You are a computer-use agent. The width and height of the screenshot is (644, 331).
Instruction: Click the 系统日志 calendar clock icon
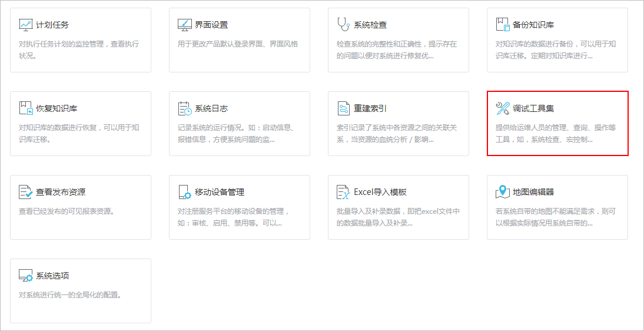(184, 108)
